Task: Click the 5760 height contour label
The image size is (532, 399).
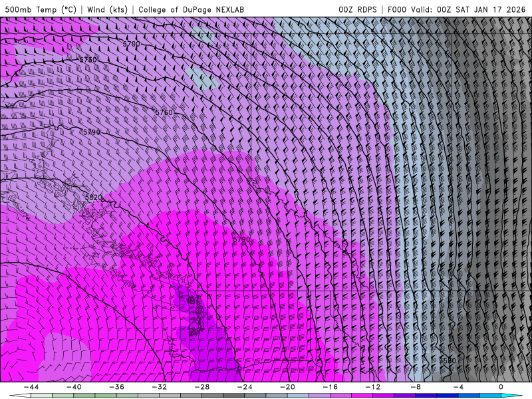Action: point(164,112)
